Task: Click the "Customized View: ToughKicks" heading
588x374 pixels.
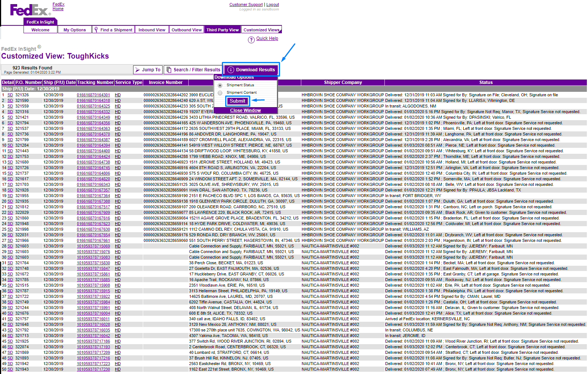Action: tap(55, 56)
